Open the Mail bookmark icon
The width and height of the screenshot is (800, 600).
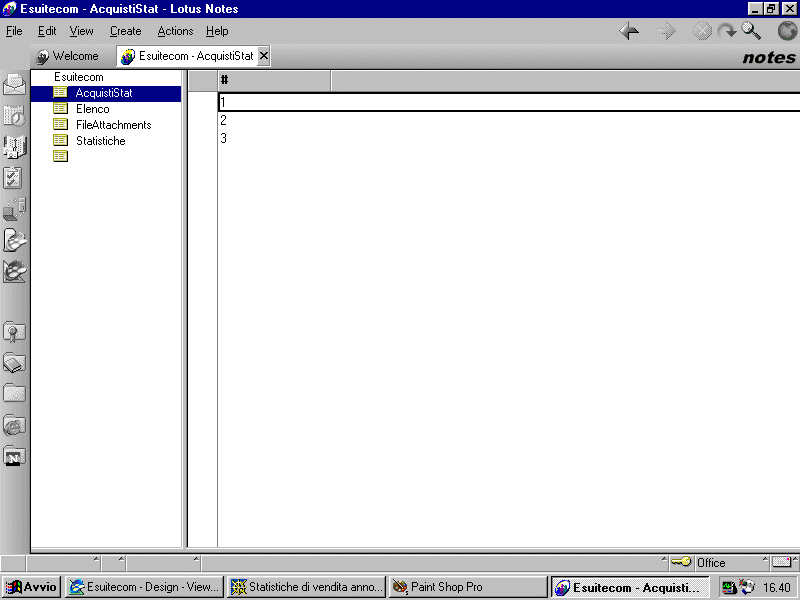[14, 84]
